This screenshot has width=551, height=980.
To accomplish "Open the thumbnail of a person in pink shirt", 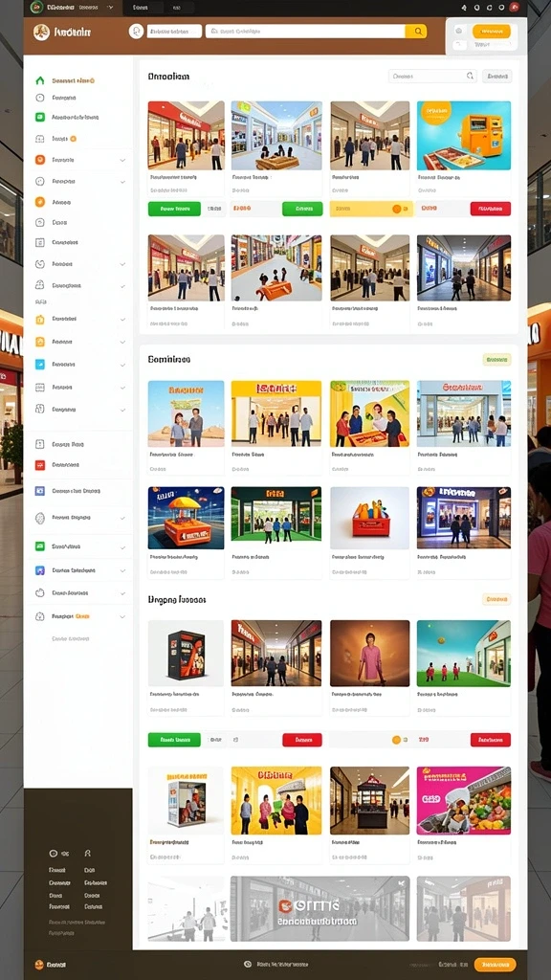I will (370, 653).
